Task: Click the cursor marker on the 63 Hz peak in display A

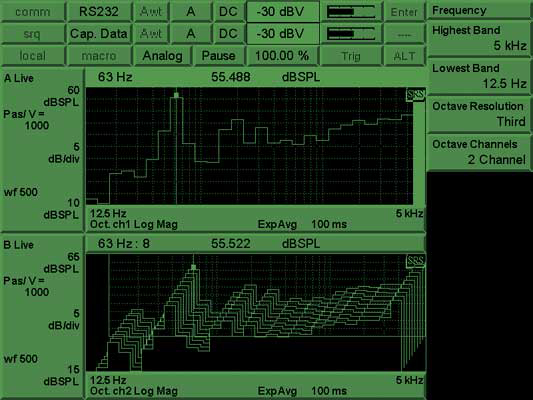Action: pos(176,95)
